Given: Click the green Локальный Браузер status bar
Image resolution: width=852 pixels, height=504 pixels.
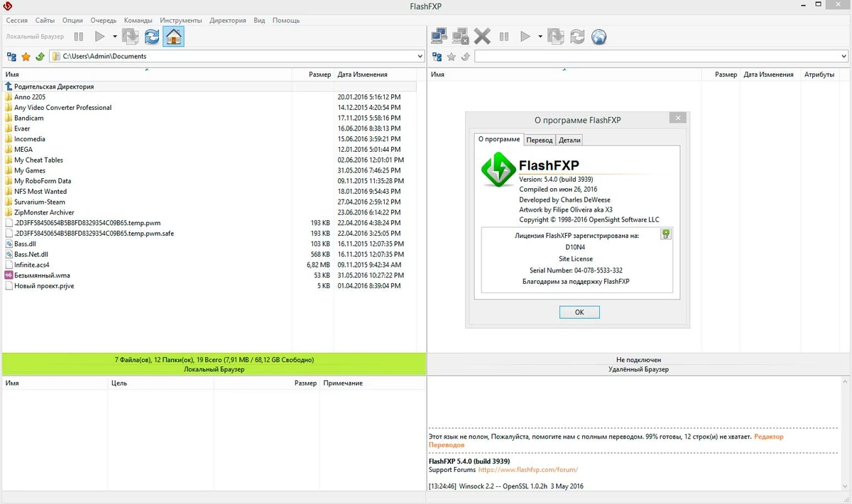Looking at the screenshot, I should 214,364.
